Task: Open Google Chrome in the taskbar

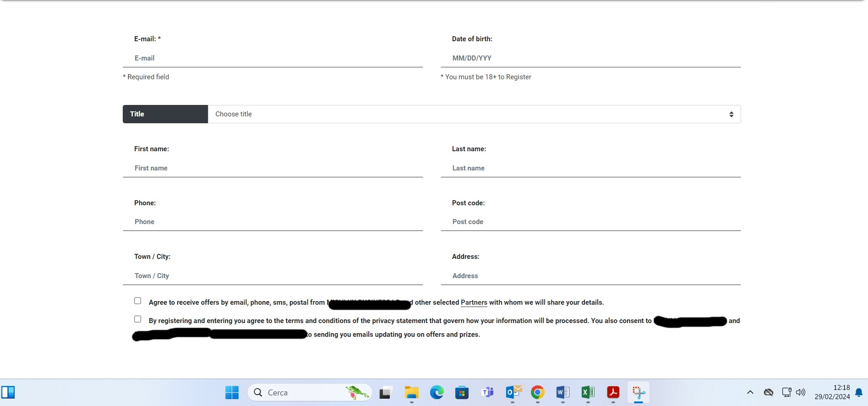Action: coord(537,393)
